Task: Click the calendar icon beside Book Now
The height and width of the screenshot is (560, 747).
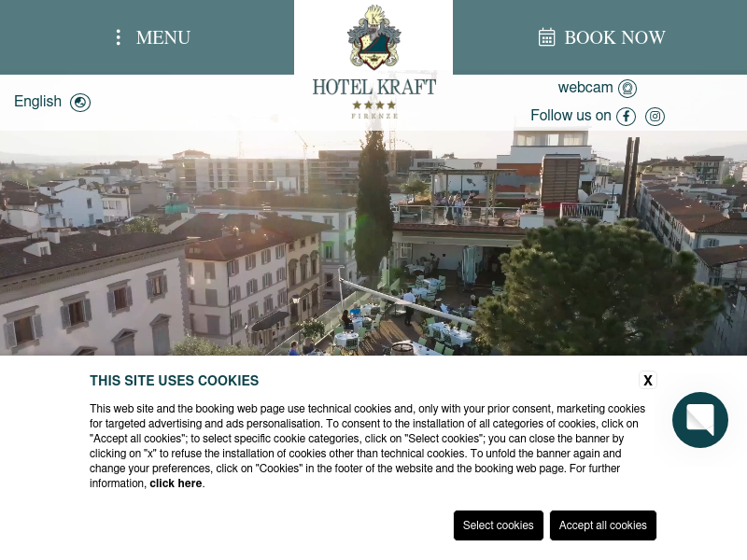Action: click(546, 37)
